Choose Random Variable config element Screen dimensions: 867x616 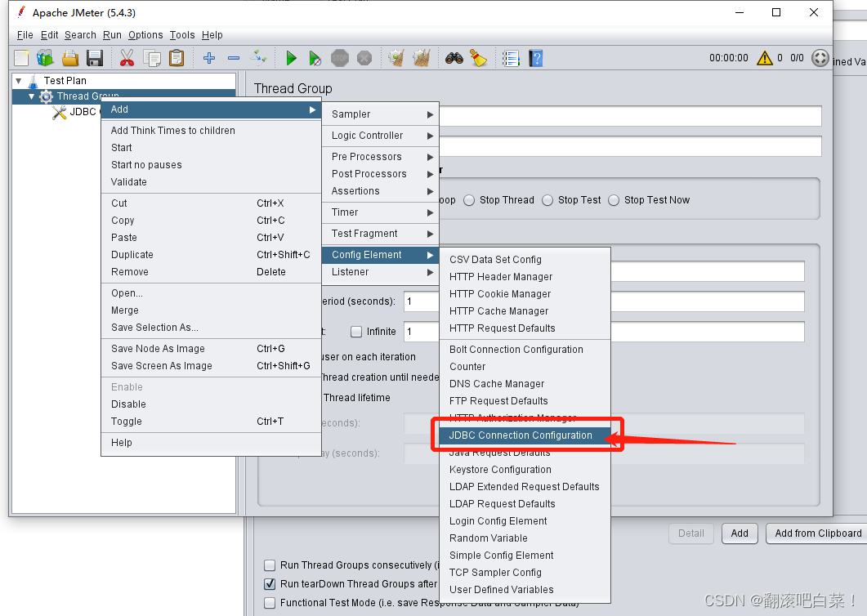pyautogui.click(x=525, y=538)
